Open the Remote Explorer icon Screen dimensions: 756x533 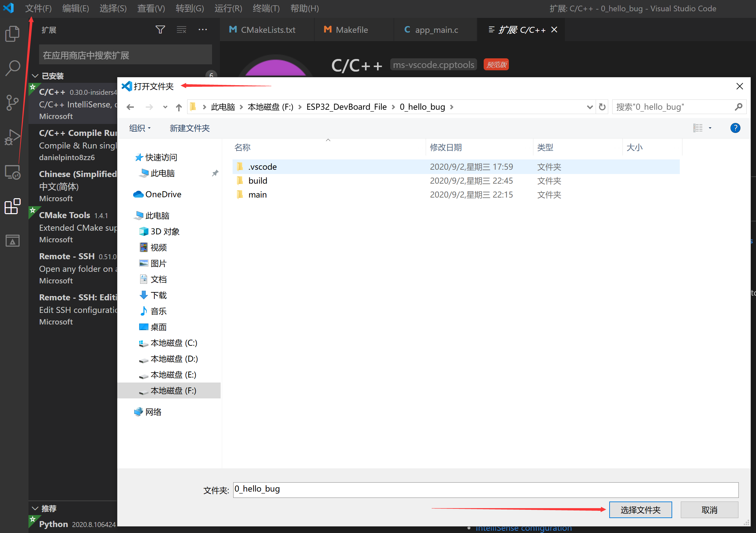point(13,172)
